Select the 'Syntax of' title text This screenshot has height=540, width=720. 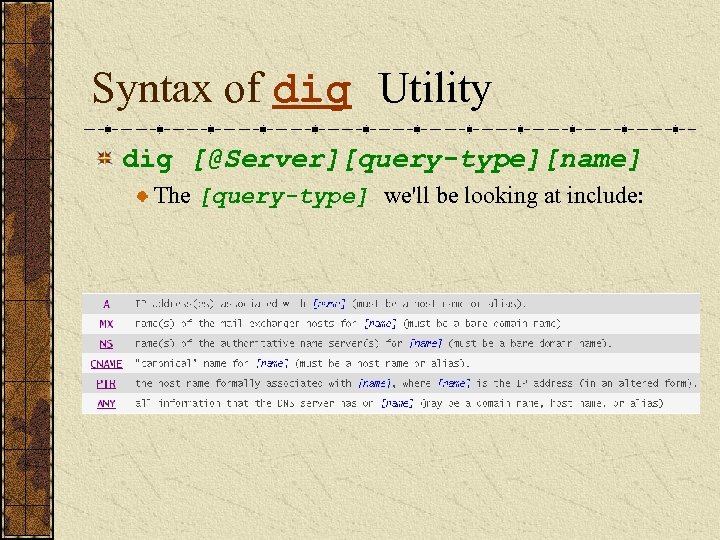(x=178, y=90)
